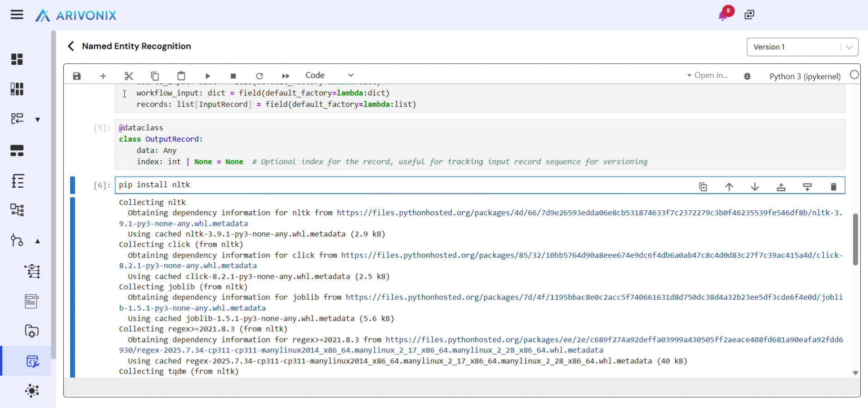
Task: Open the 'Open in...' menu
Action: (707, 76)
